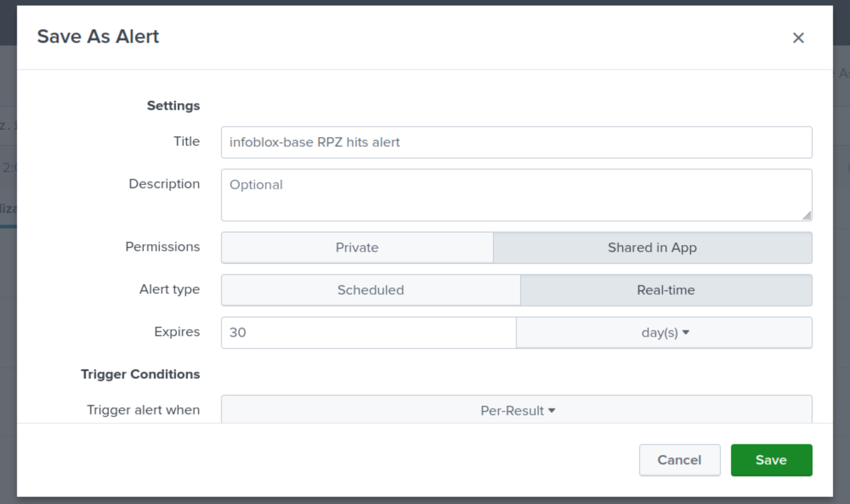Viewport: 850px width, 504px height.
Task: Click the Permissions label
Action: pos(162,246)
